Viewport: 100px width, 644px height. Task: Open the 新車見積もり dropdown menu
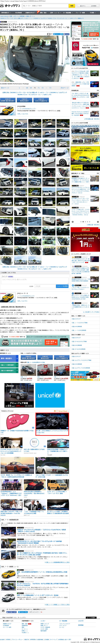click(x=5, y=13)
